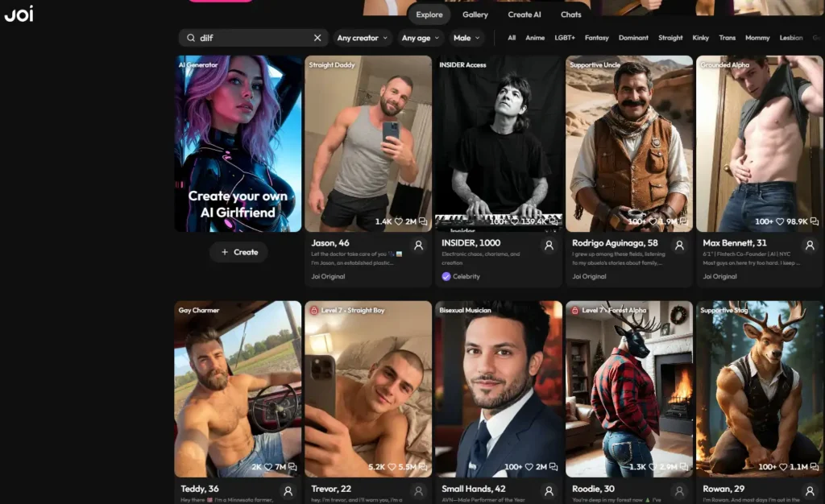The height and width of the screenshot is (504, 825).
Task: Open the profile icon beside Max Bennett, 31
Action: point(810,246)
